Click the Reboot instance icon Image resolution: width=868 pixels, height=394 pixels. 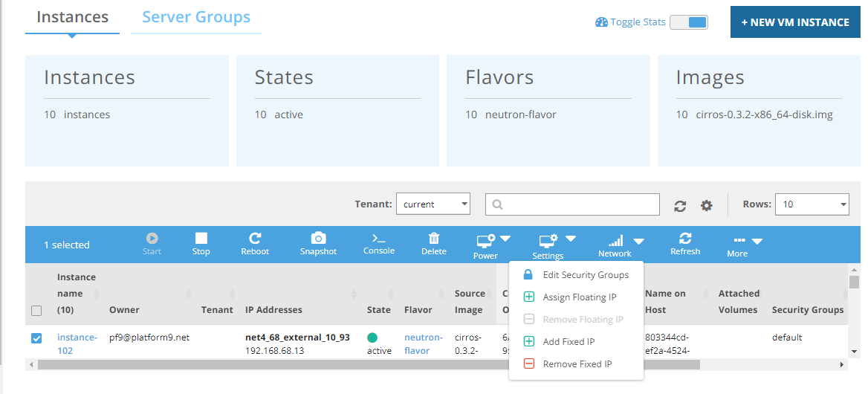click(x=255, y=239)
